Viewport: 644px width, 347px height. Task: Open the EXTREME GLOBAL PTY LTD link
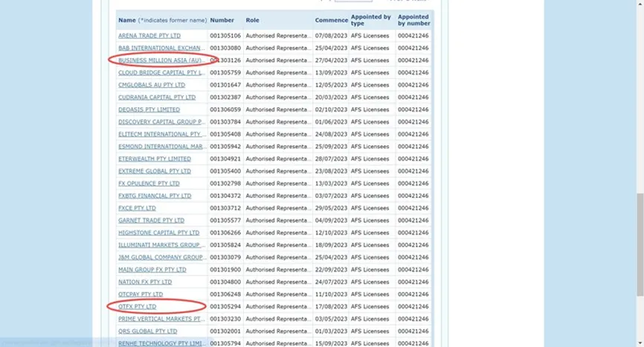pyautogui.click(x=155, y=171)
